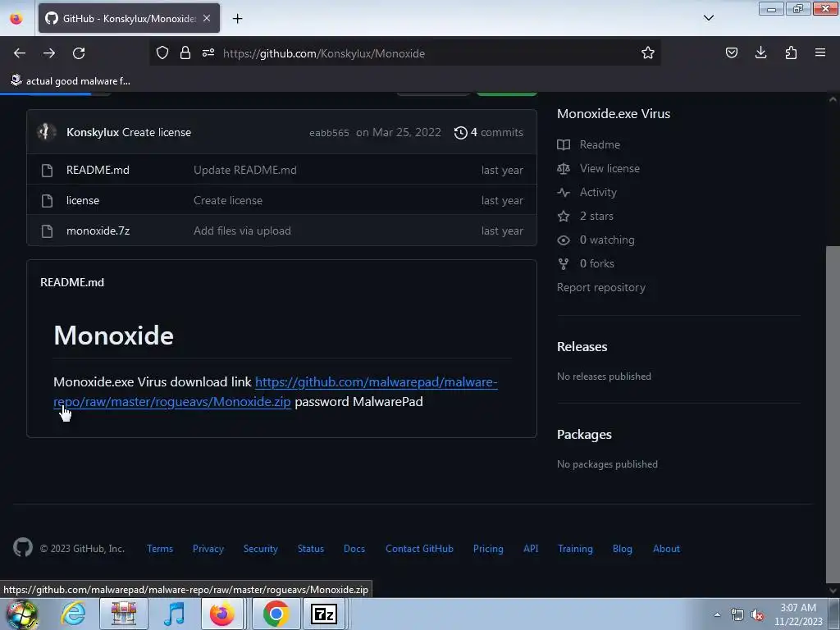The image size is (840, 630).
Task: Open 'Add files via upload' commit message
Action: [x=242, y=231]
